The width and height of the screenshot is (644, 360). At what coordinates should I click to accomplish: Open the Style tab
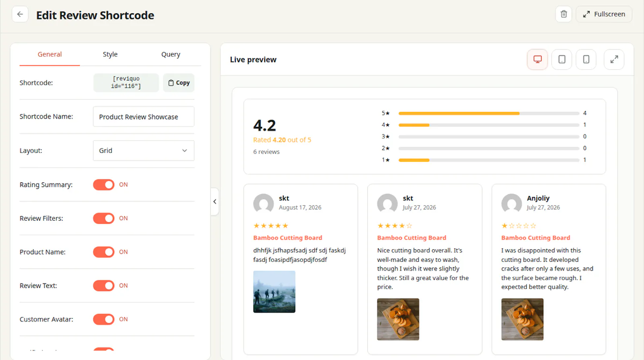click(x=110, y=54)
